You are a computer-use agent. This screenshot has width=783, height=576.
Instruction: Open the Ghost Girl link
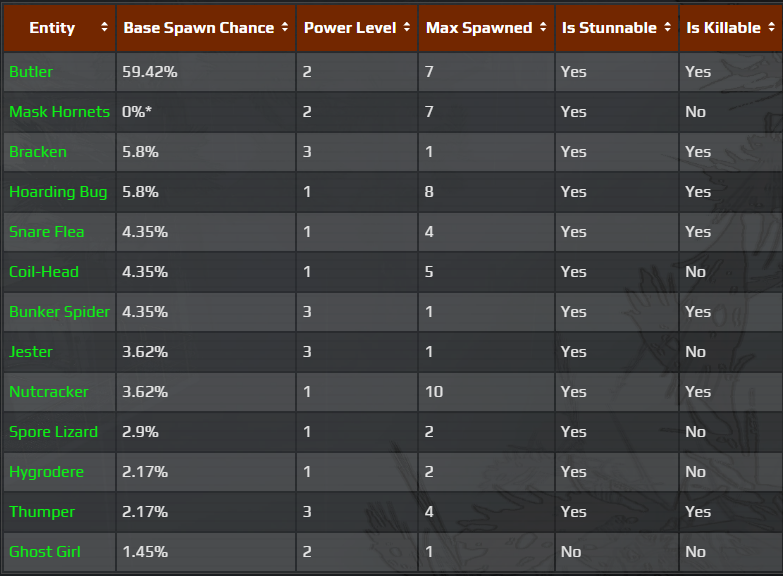45,552
